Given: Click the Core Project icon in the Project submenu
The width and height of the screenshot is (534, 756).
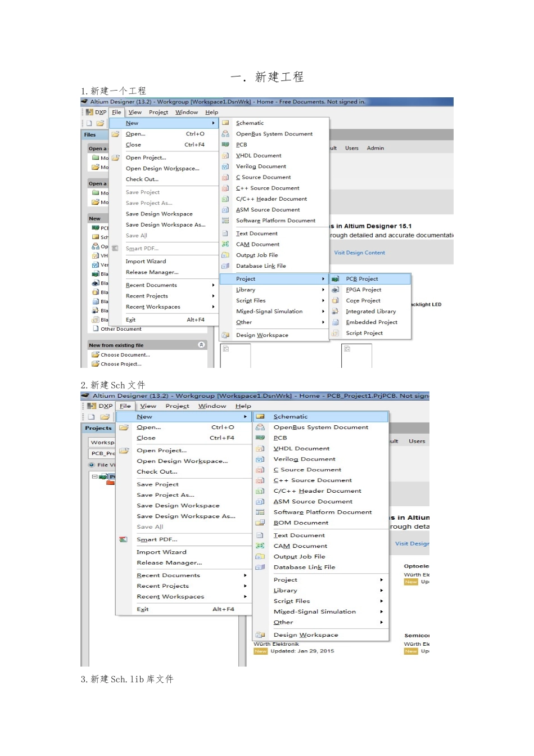Looking at the screenshot, I should (335, 300).
